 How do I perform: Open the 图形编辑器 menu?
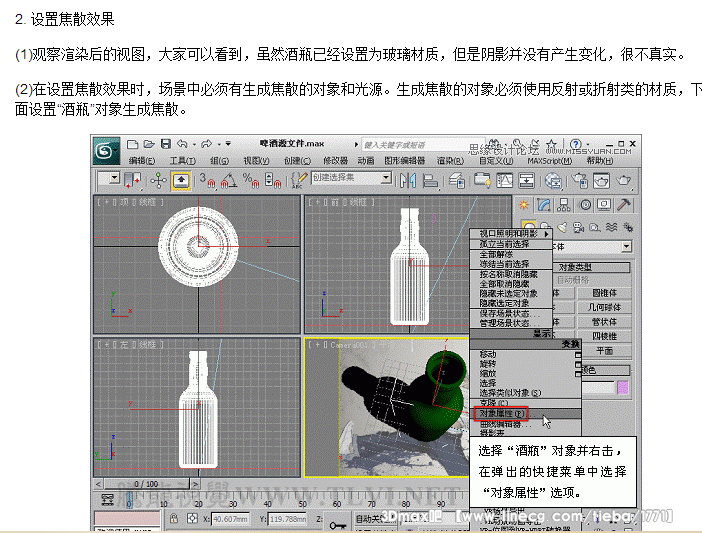coord(405,161)
